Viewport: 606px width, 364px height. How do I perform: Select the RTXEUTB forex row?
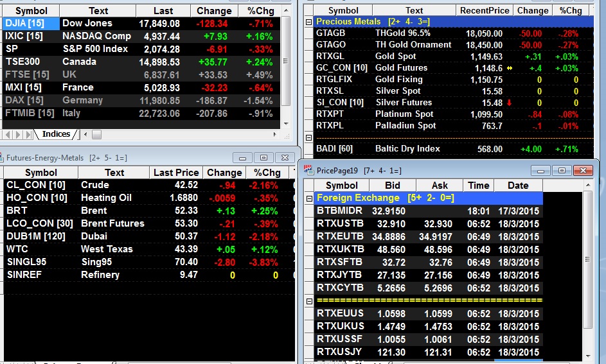[x=429, y=236]
